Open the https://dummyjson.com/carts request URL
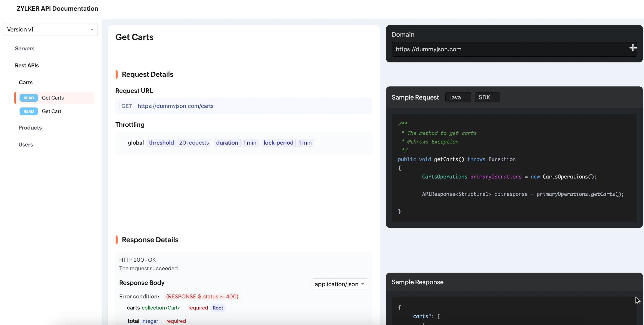Image resolution: width=644 pixels, height=325 pixels. (x=176, y=106)
